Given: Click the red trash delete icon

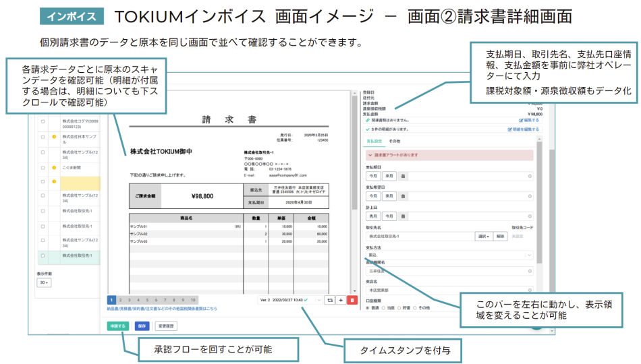Looking at the screenshot, I should (x=352, y=300).
